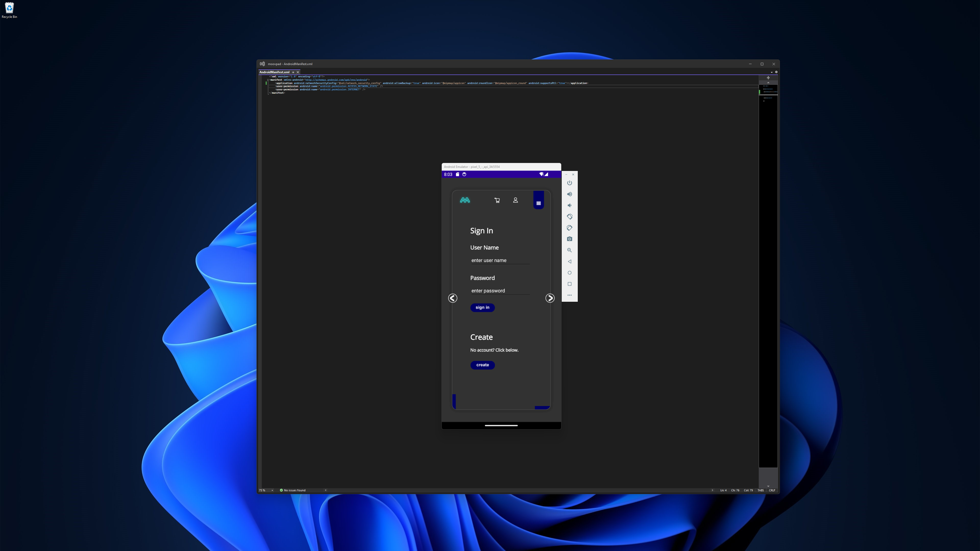Tap the shopping cart icon in app
The image size is (980, 551).
(497, 201)
